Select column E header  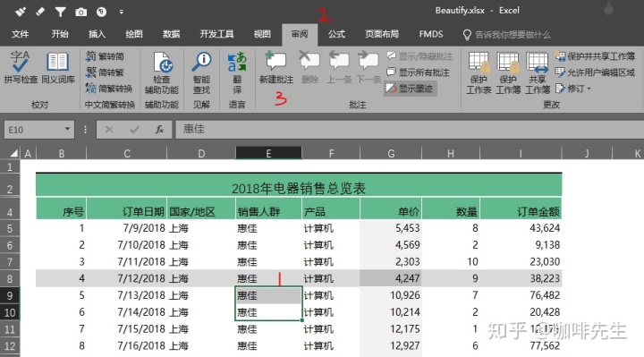pyautogui.click(x=268, y=153)
